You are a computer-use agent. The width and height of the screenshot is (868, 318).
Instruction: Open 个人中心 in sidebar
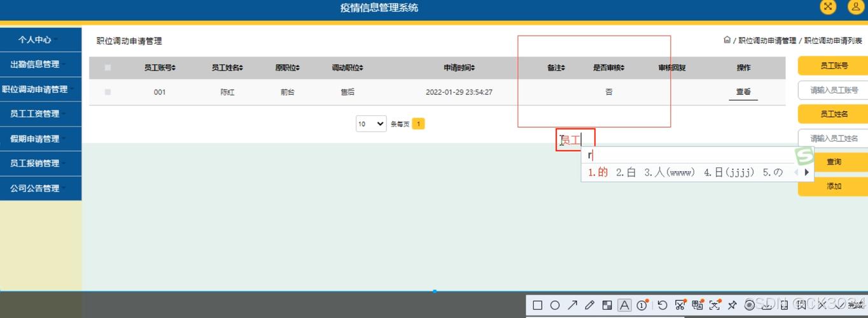point(41,39)
